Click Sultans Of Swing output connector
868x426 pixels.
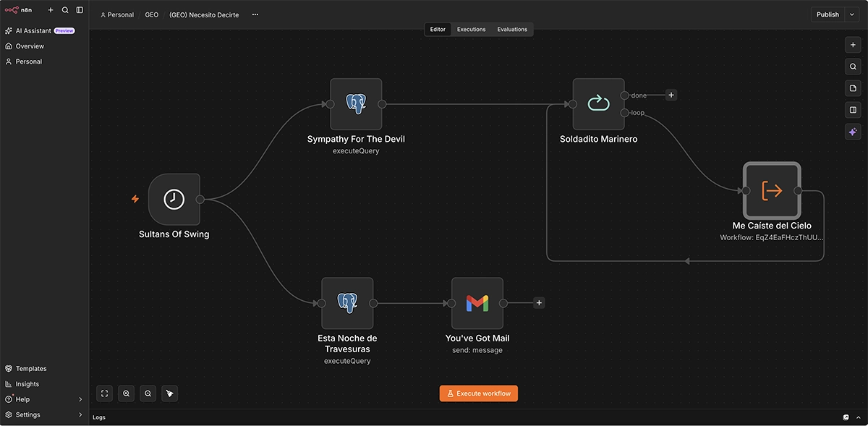tap(200, 200)
